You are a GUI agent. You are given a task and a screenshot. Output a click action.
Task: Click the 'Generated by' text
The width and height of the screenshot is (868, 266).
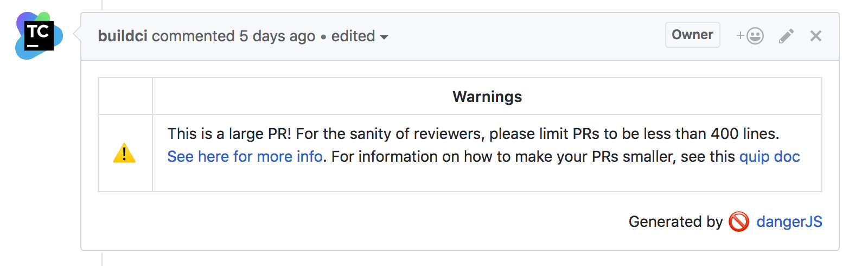(x=675, y=221)
